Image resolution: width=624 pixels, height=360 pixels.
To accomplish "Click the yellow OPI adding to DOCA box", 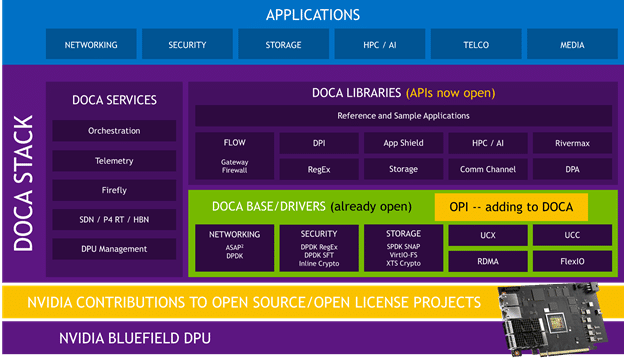I will [511, 207].
